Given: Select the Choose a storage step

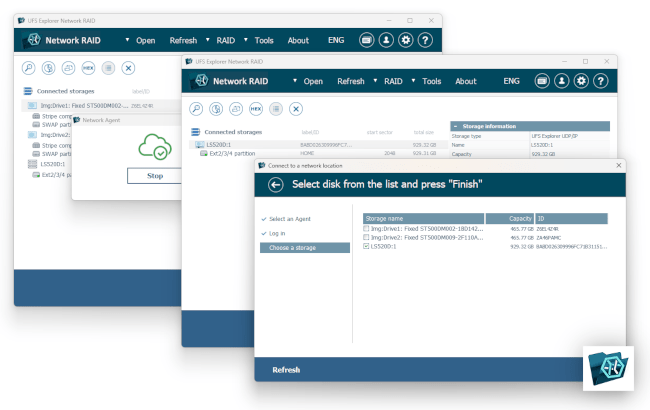Looking at the screenshot, I should tap(305, 247).
